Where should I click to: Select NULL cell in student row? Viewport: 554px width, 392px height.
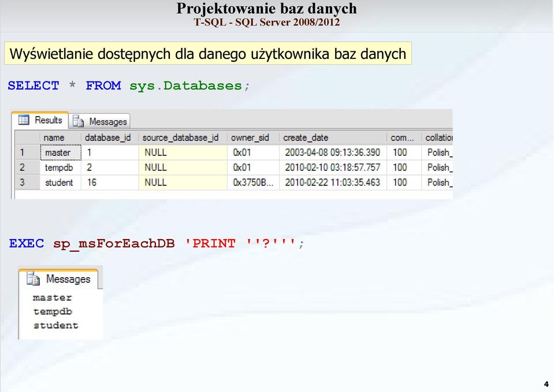[183, 182]
